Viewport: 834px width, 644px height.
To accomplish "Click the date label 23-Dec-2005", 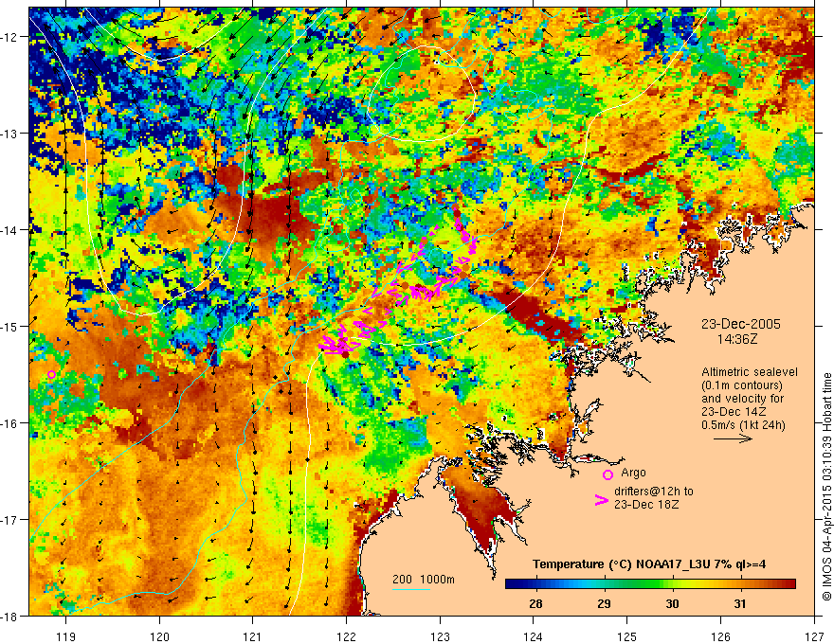I will [x=740, y=324].
